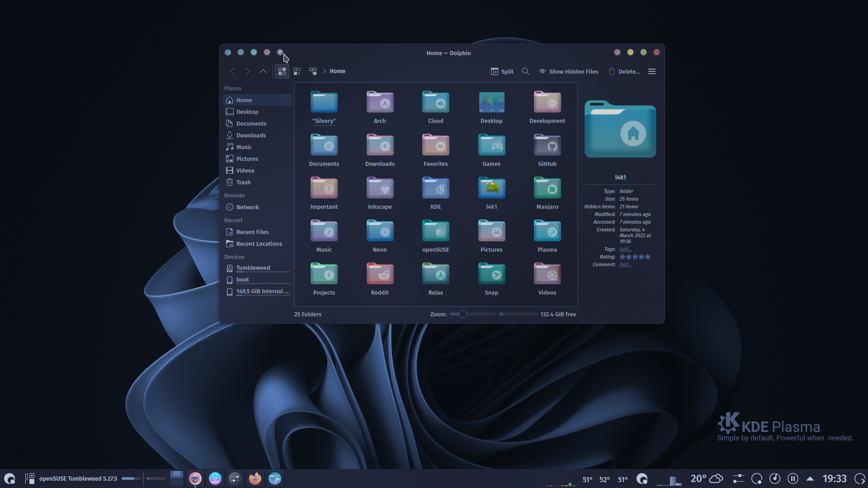Set rating with the fifth star

[x=648, y=257]
